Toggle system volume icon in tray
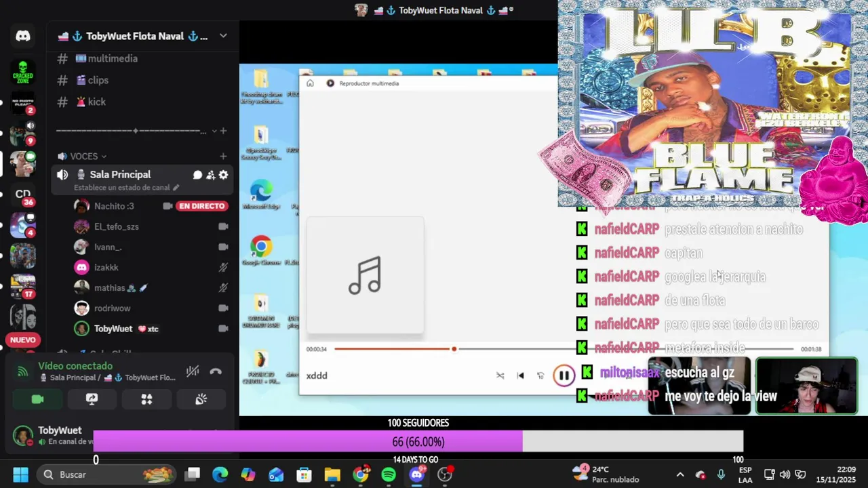The image size is (868, 488). [x=785, y=474]
